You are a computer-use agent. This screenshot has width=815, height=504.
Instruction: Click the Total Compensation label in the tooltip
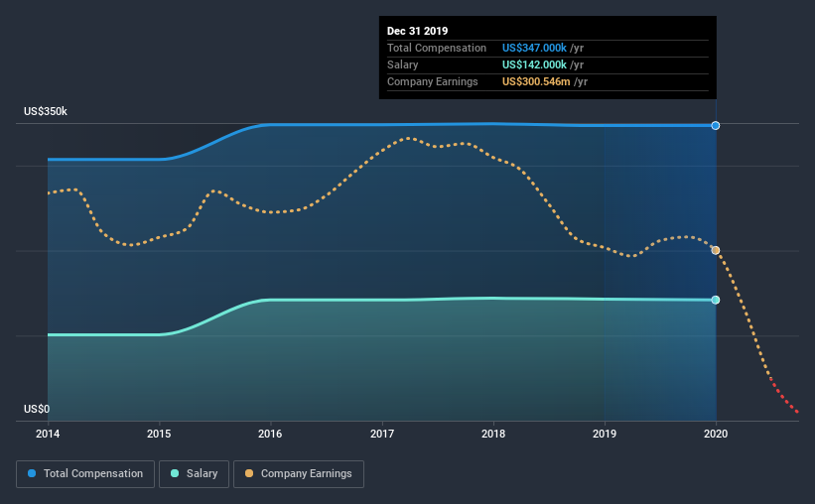437,49
